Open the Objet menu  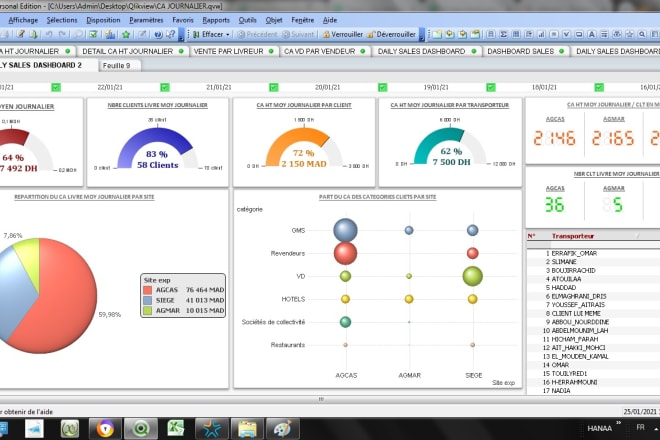pos(274,20)
